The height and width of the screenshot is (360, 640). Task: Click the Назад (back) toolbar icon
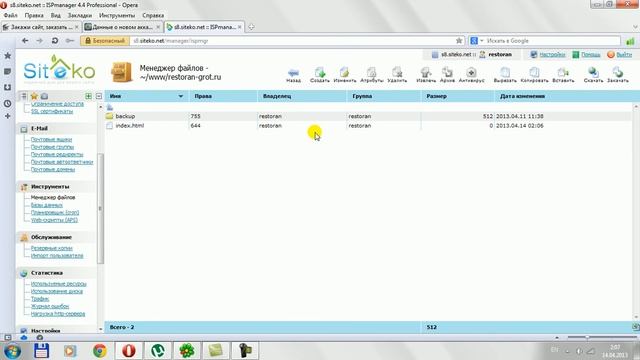coord(293,75)
